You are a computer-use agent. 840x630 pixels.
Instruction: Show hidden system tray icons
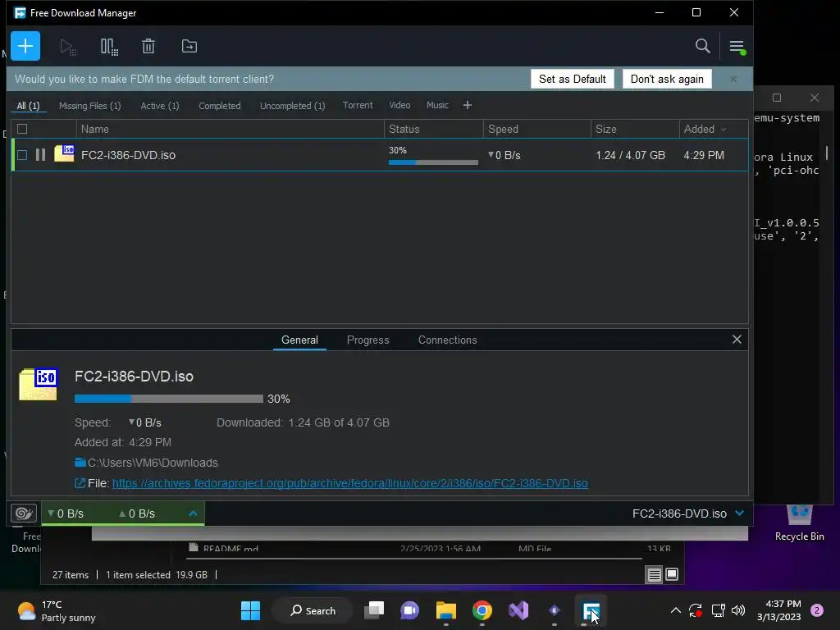click(676, 610)
